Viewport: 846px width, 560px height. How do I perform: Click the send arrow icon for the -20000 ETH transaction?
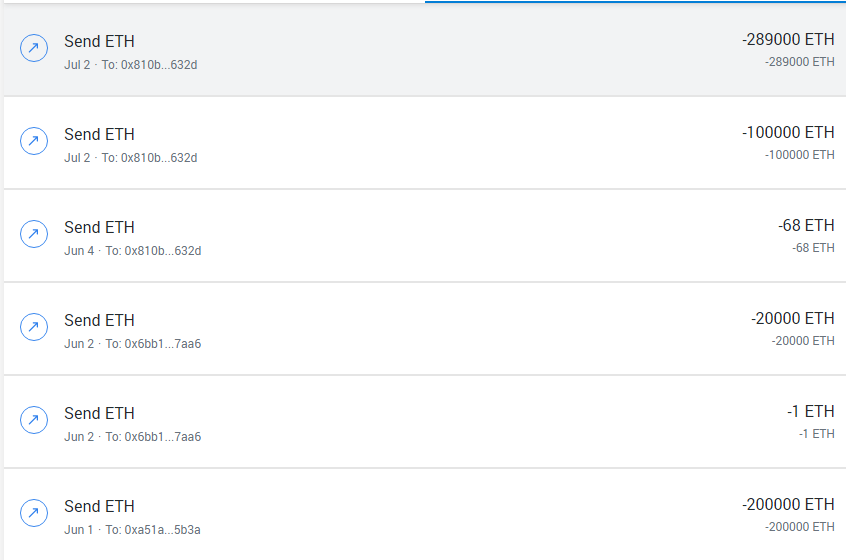(34, 328)
